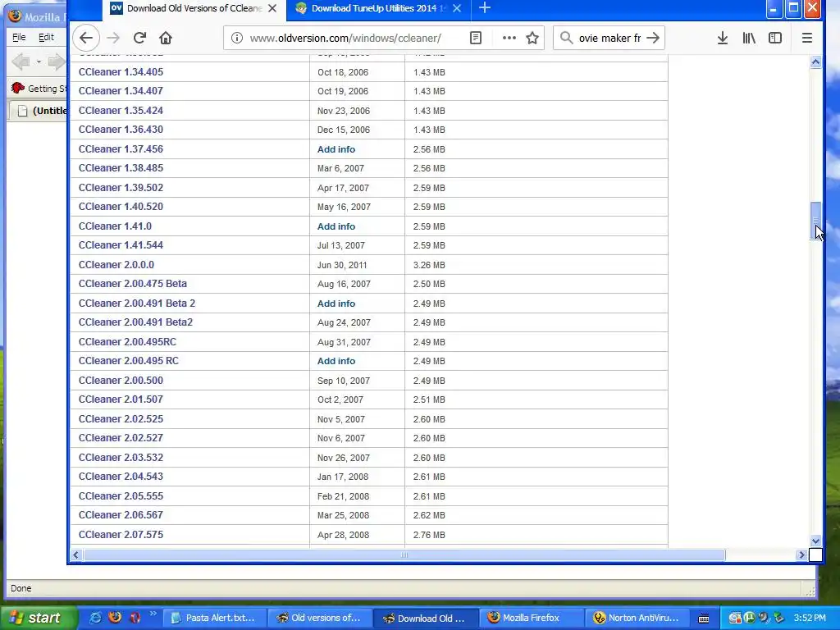Open CCleaner 2.00.500 link

click(x=121, y=381)
